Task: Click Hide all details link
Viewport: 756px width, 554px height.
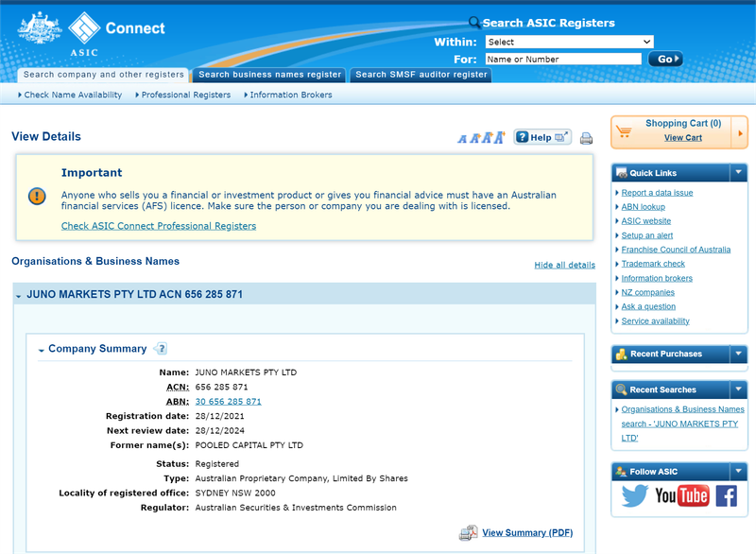Action: click(564, 266)
